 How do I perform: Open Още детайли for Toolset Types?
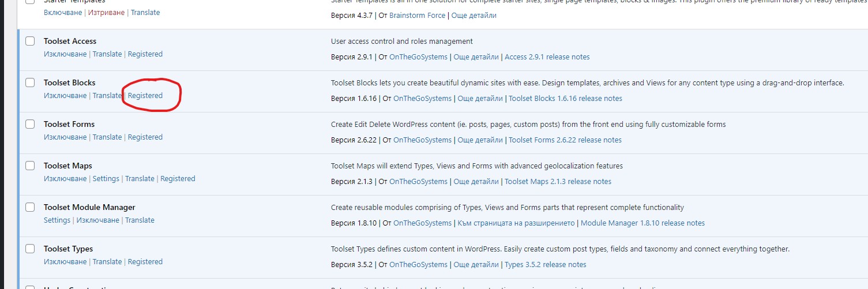coord(476,264)
